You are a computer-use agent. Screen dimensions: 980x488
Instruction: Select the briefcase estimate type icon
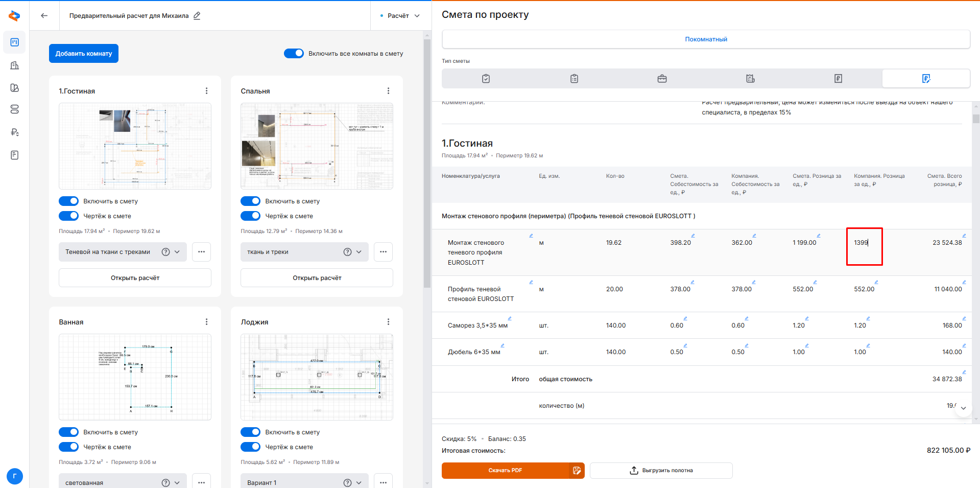(x=662, y=79)
